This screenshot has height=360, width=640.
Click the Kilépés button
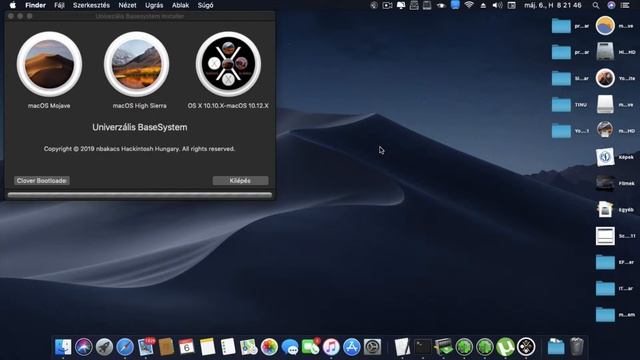[x=240, y=180]
